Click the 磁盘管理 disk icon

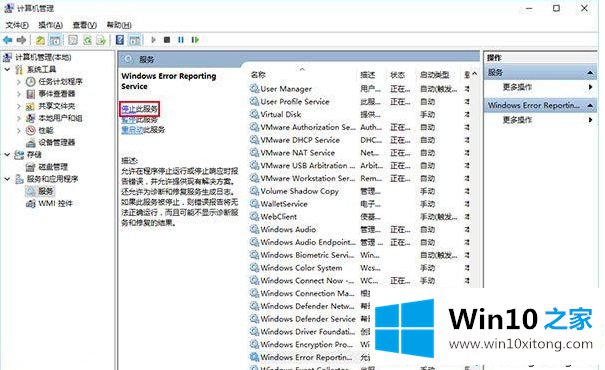pyautogui.click(x=30, y=167)
